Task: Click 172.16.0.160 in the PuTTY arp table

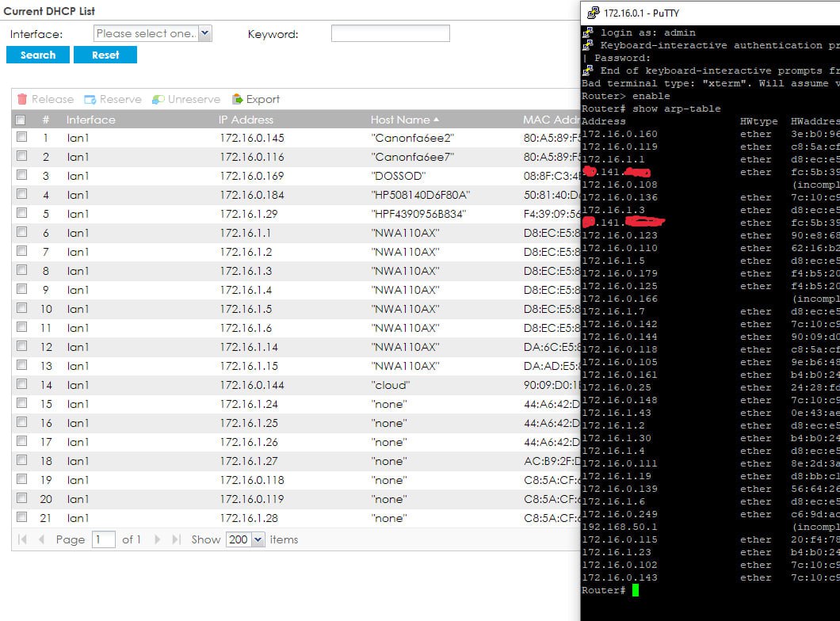Action: pos(619,134)
